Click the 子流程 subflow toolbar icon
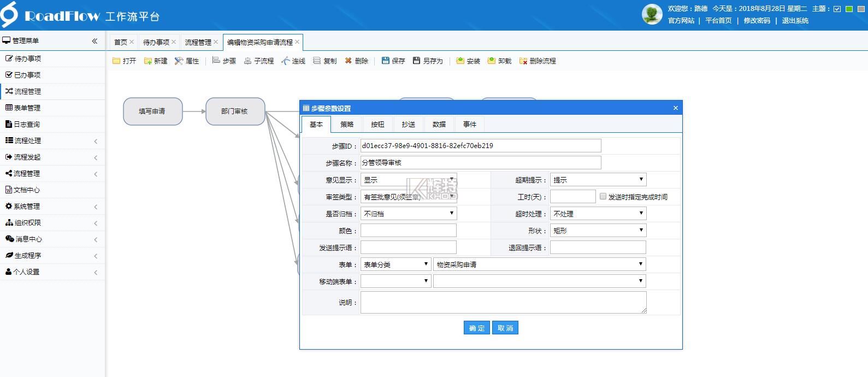This screenshot has height=377, width=868. tap(248, 61)
